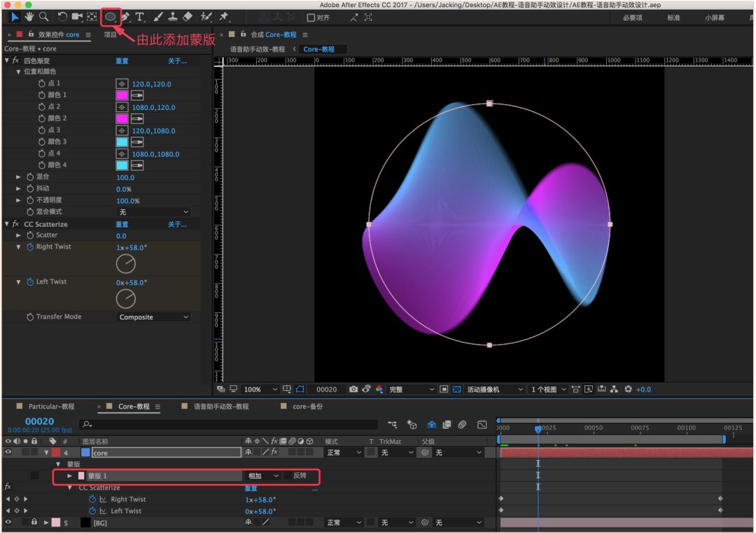Select the Pan Behind anchor point tool
The height and width of the screenshot is (533, 756).
92,18
